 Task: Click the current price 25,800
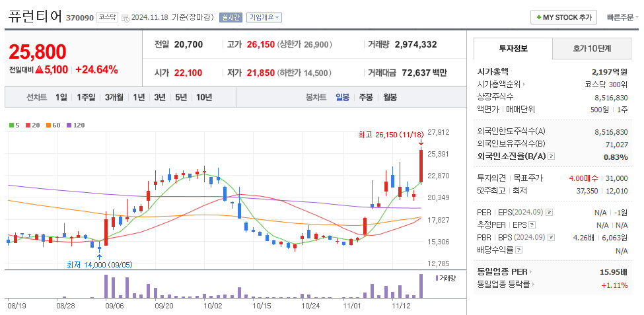point(38,52)
